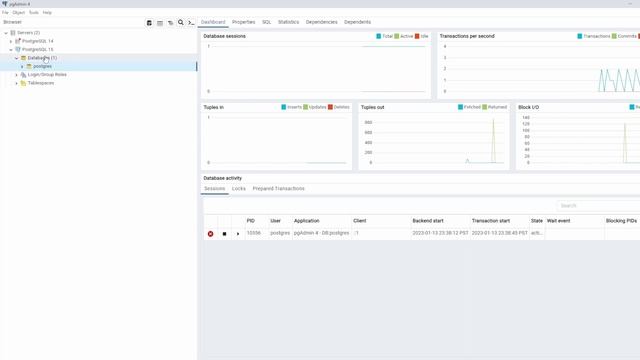Collapse the PostgreSQL 15 server node
The width and height of the screenshot is (640, 360).
[x=11, y=49]
